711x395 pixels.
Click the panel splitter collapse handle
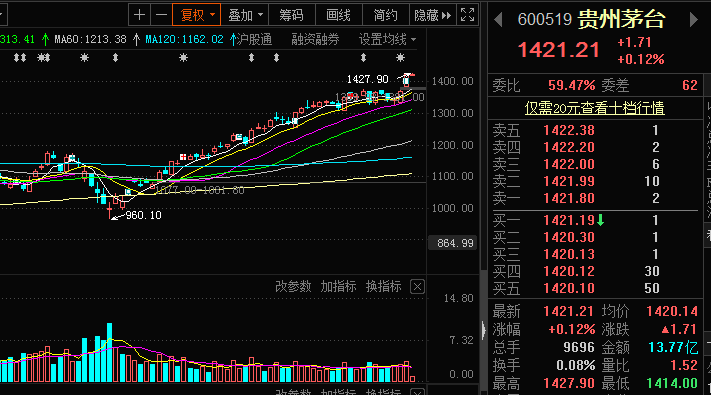point(483,329)
